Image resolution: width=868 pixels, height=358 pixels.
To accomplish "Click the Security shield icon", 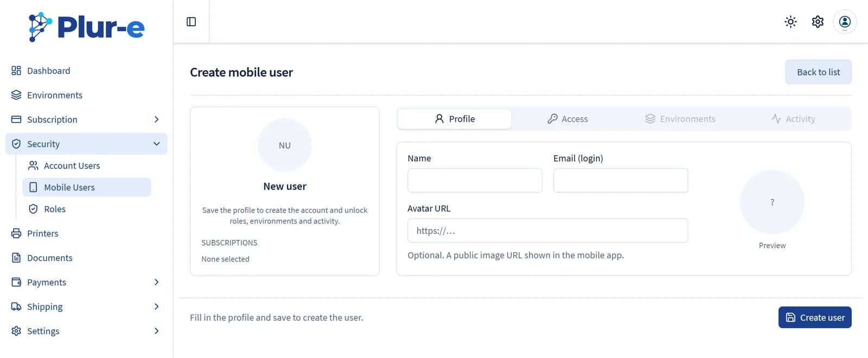I will click(x=16, y=144).
